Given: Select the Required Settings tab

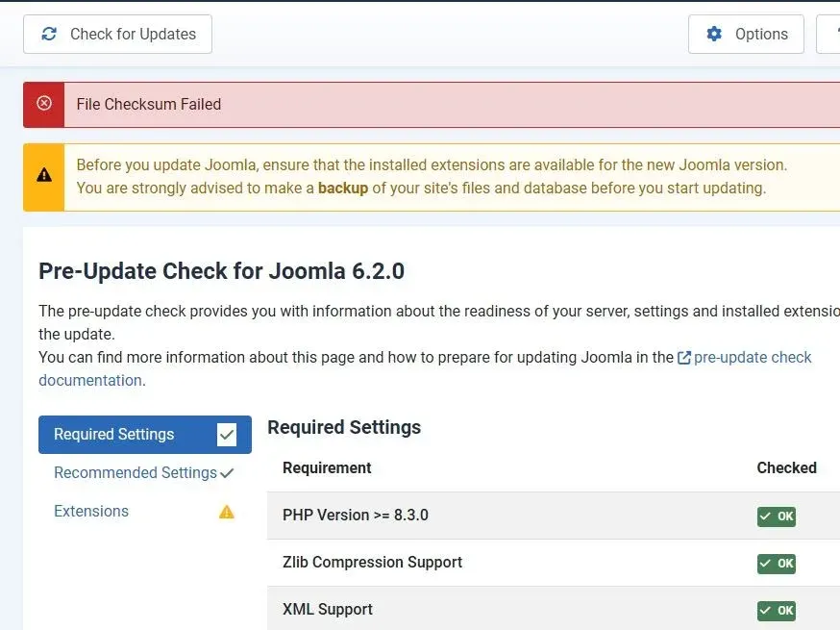Looking at the screenshot, I should pos(144,435).
